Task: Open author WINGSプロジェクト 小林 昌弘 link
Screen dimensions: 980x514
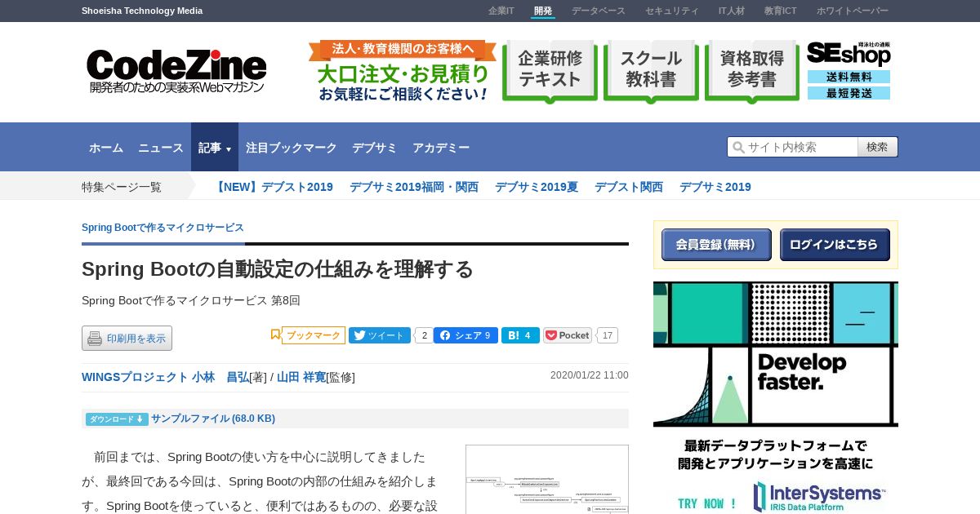Action: 165,377
